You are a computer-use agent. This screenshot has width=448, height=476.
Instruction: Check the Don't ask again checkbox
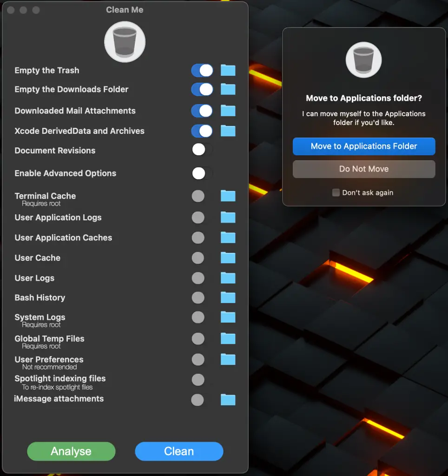coord(336,192)
